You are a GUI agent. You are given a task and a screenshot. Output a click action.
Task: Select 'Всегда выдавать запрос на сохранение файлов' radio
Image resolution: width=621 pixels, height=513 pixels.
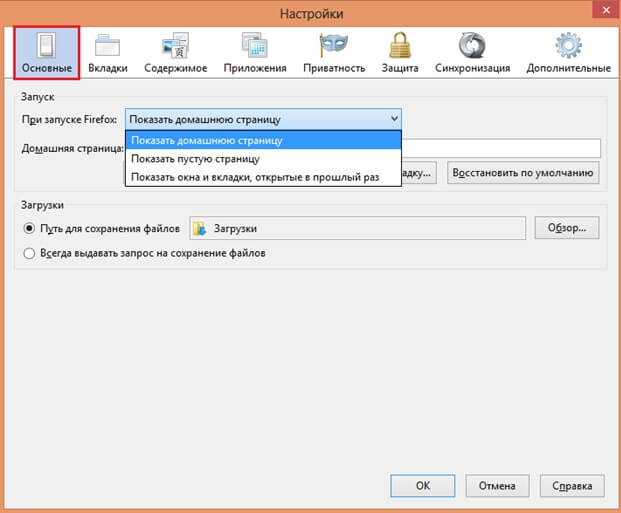(29, 254)
